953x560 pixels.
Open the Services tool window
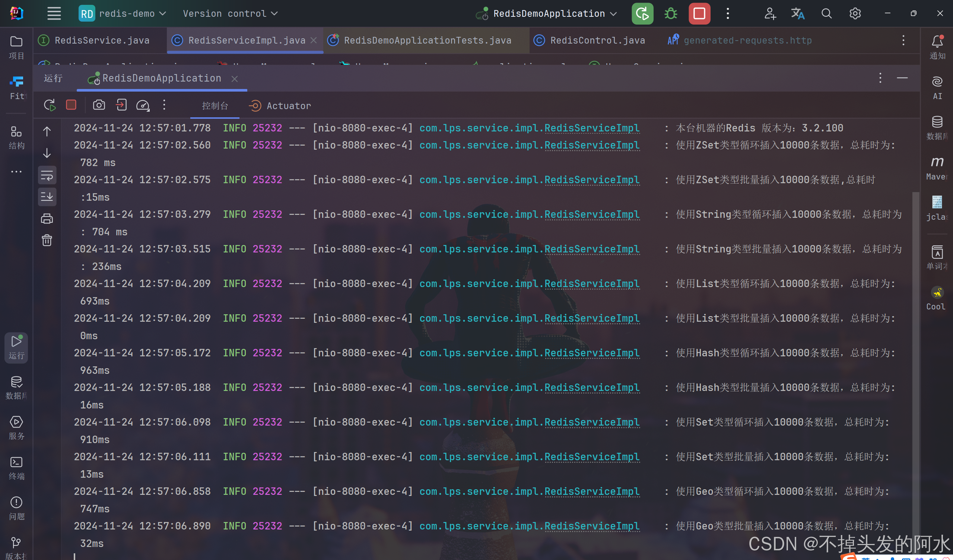click(x=16, y=428)
